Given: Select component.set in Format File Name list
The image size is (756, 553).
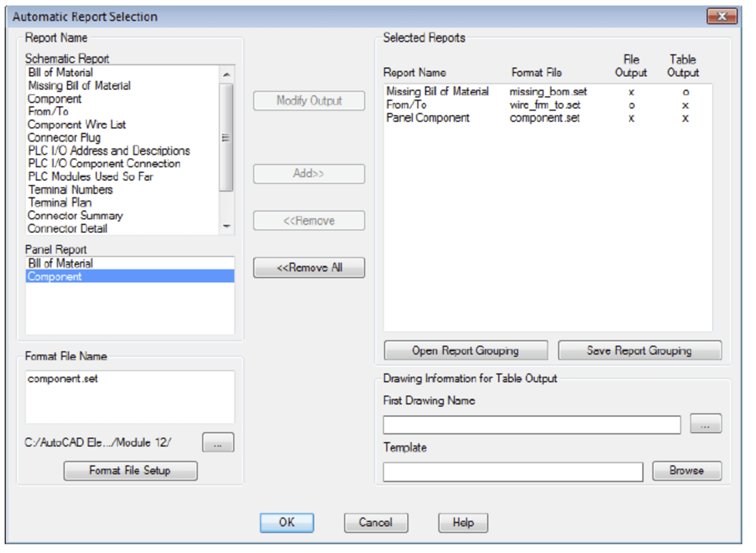Looking at the screenshot, I should coord(63,379).
